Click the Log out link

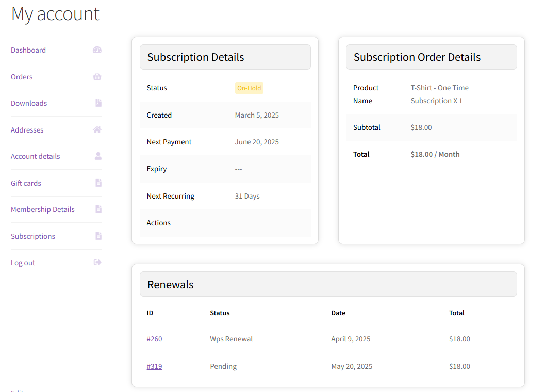(23, 263)
